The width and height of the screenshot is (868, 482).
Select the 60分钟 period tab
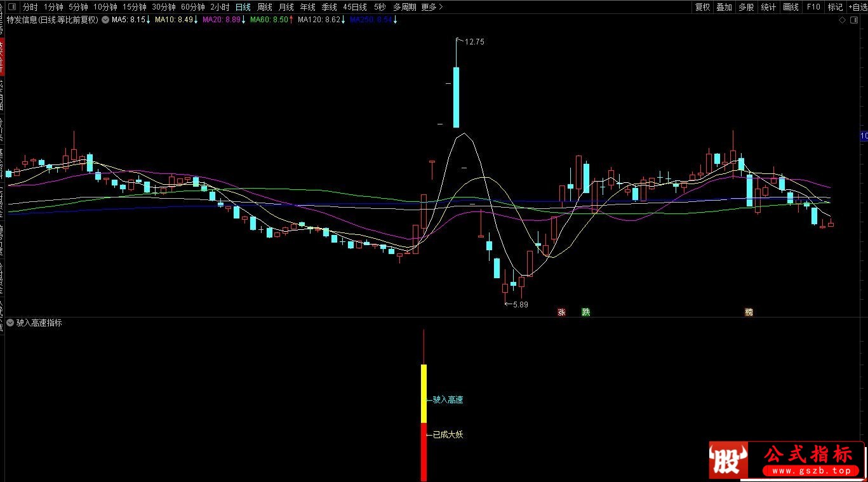[x=193, y=7]
